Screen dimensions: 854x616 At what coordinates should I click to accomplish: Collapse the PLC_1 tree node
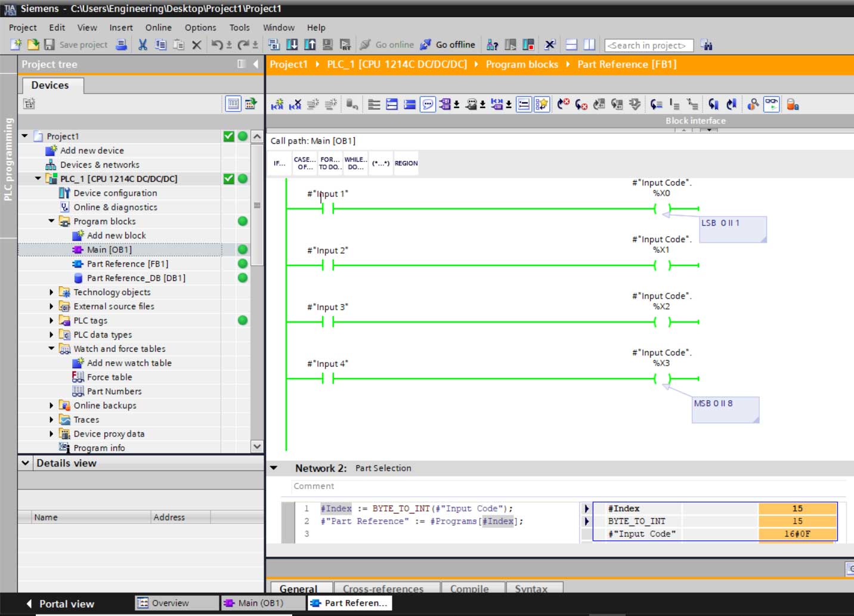38,178
